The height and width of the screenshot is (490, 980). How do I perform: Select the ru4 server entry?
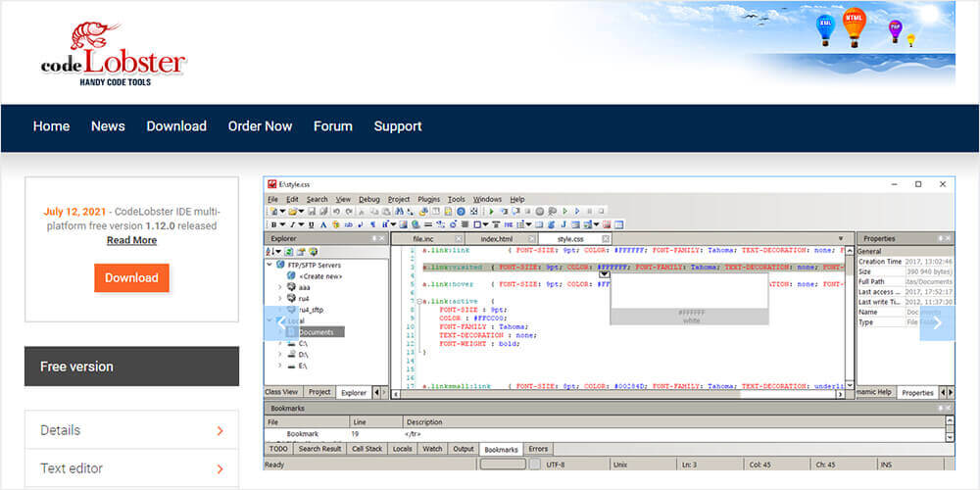[304, 299]
